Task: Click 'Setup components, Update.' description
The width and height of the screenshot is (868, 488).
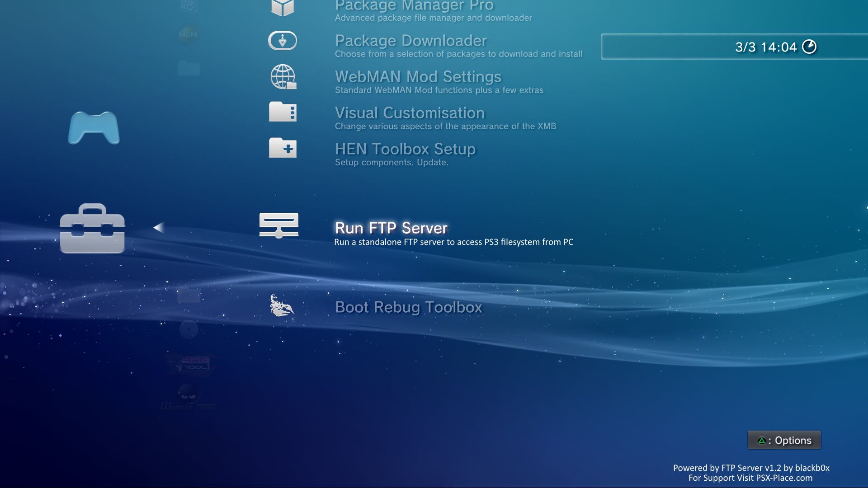Action: (x=392, y=162)
